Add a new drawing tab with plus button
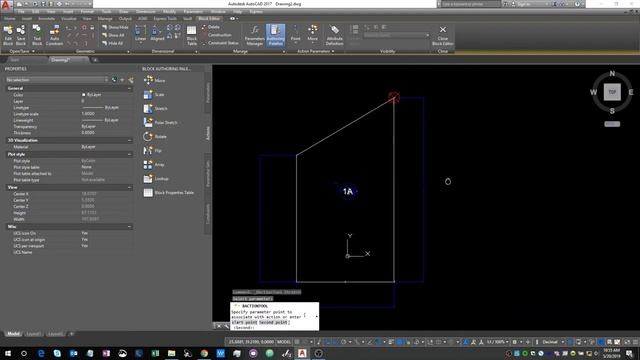This screenshot has height=360, width=640. click(x=95, y=60)
